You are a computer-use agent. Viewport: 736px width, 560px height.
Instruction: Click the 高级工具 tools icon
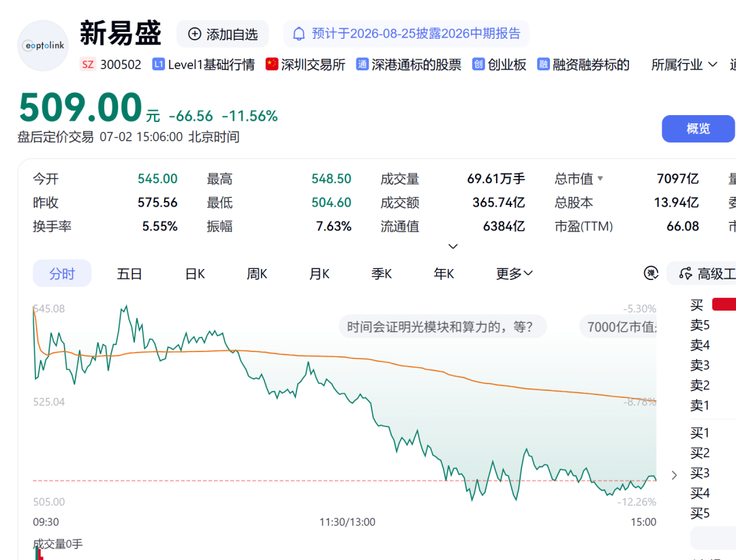click(686, 273)
